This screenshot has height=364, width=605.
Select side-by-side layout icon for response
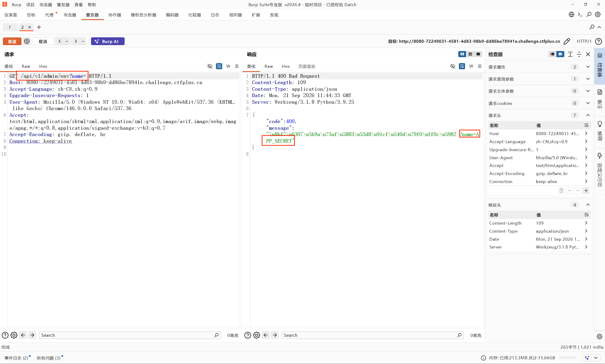(462, 54)
